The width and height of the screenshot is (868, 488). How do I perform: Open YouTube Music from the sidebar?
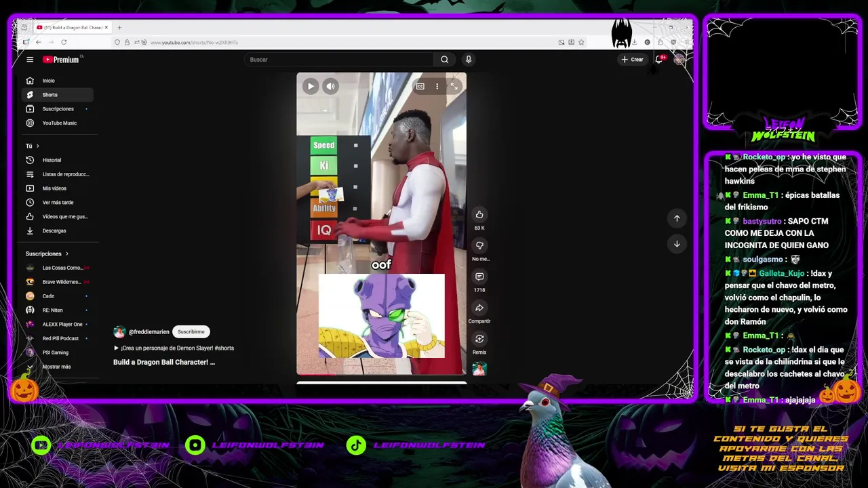[x=58, y=123]
